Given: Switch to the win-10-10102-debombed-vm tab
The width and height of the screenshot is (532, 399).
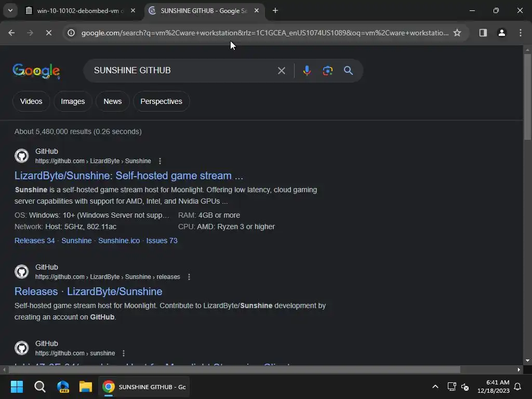Looking at the screenshot, I should tap(81, 10).
